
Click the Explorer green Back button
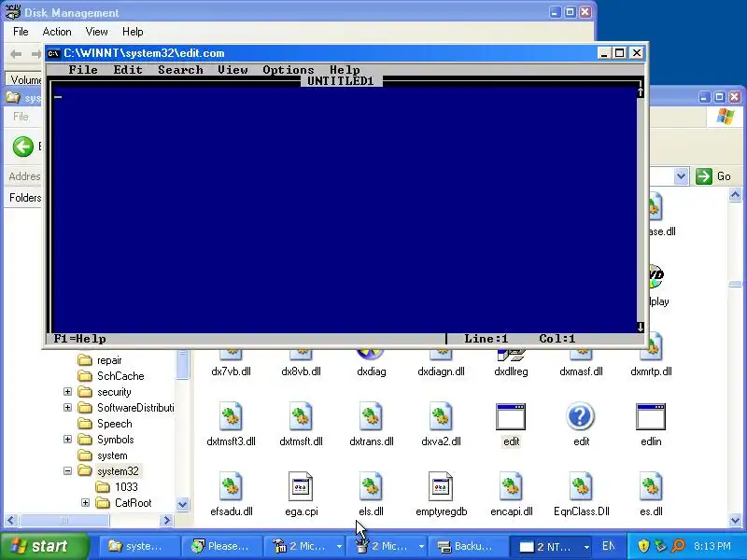pyautogui.click(x=22, y=147)
